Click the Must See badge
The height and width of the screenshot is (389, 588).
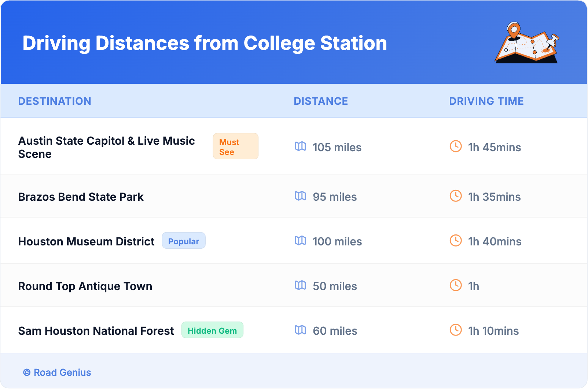(x=235, y=147)
